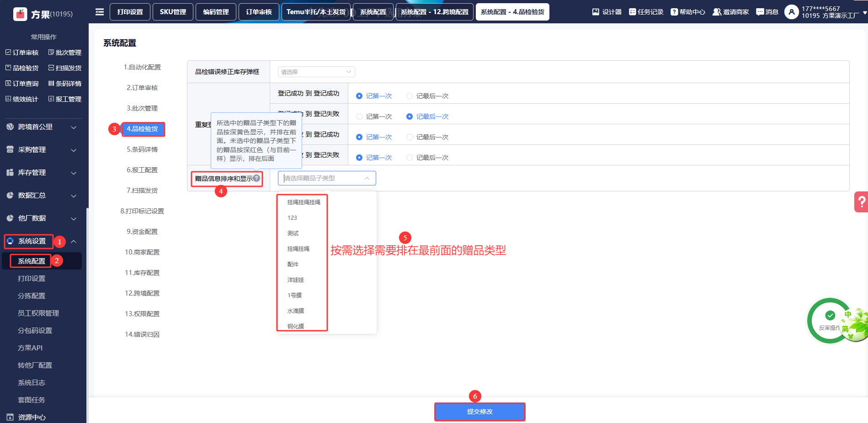Image resolution: width=868 pixels, height=423 pixels.
Task: Select the 水滴膜 gift type option
Action: 296,311
